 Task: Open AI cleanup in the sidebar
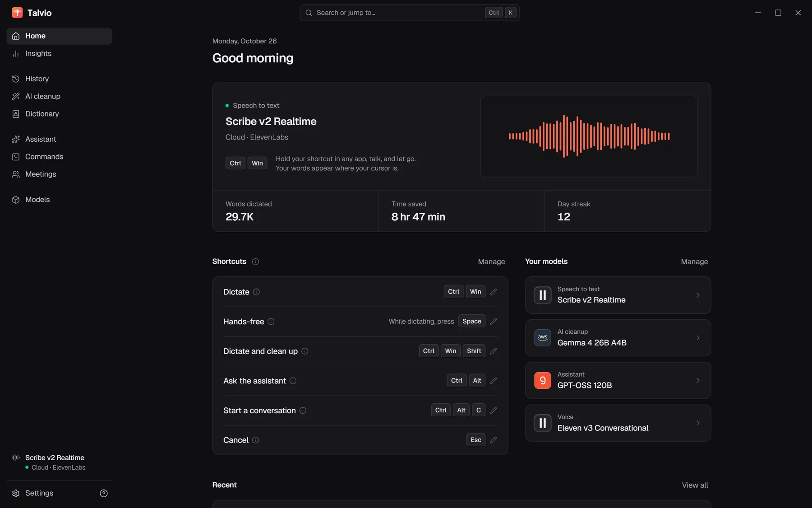click(59, 96)
